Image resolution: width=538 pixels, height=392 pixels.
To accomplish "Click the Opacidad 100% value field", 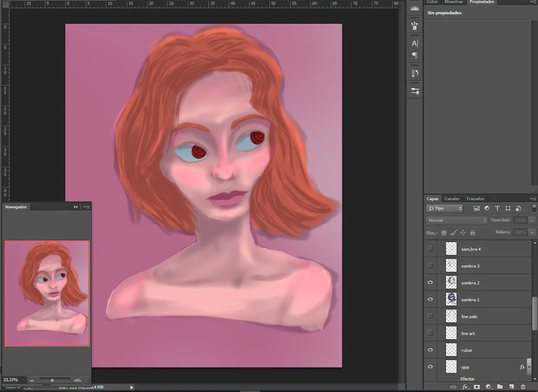I will point(520,220).
